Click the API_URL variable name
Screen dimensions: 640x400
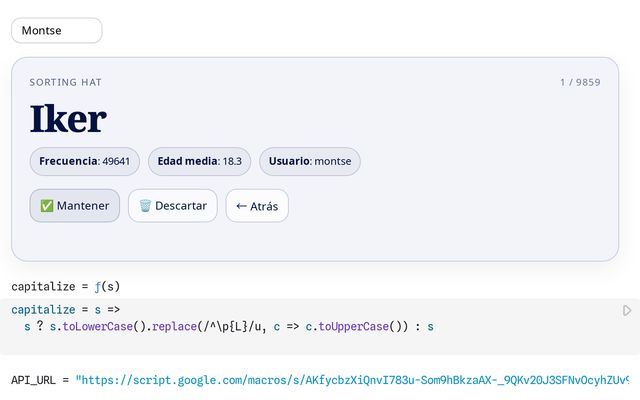click(34, 380)
